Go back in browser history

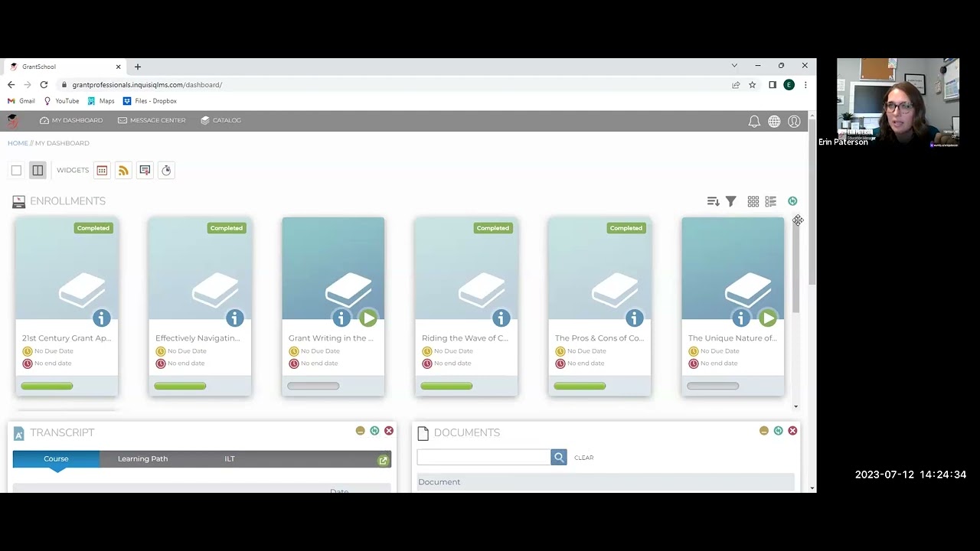tap(11, 85)
